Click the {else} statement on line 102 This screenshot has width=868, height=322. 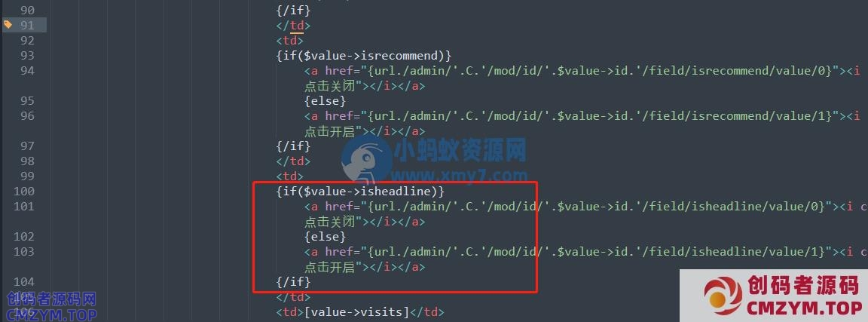point(325,237)
